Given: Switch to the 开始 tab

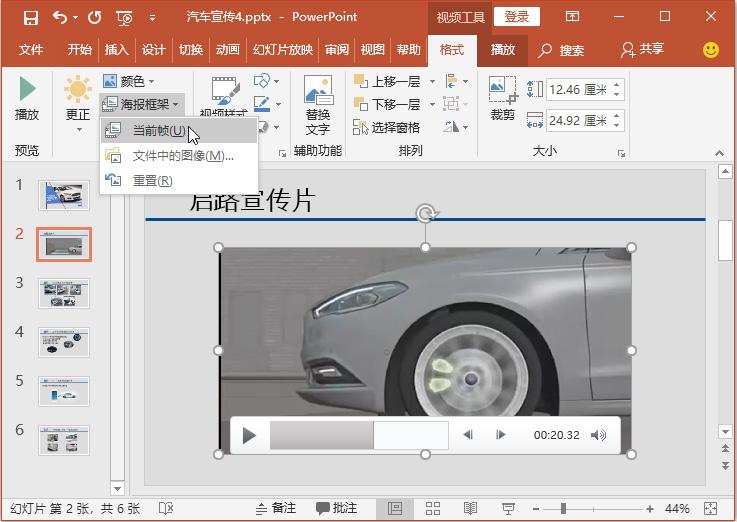Looking at the screenshot, I should [79, 49].
